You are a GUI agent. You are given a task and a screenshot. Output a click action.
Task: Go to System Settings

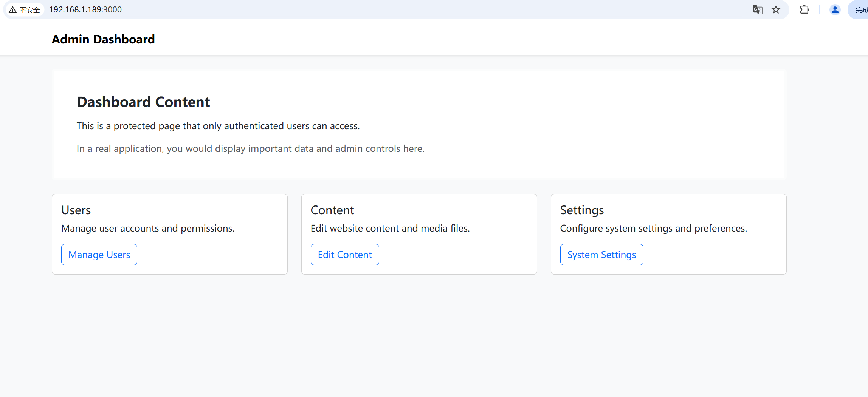pos(601,255)
